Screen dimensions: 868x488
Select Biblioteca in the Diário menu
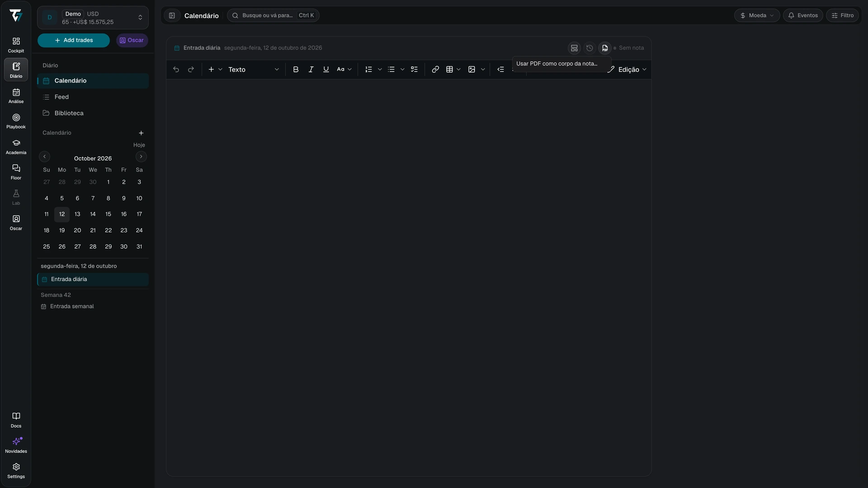[93, 113]
